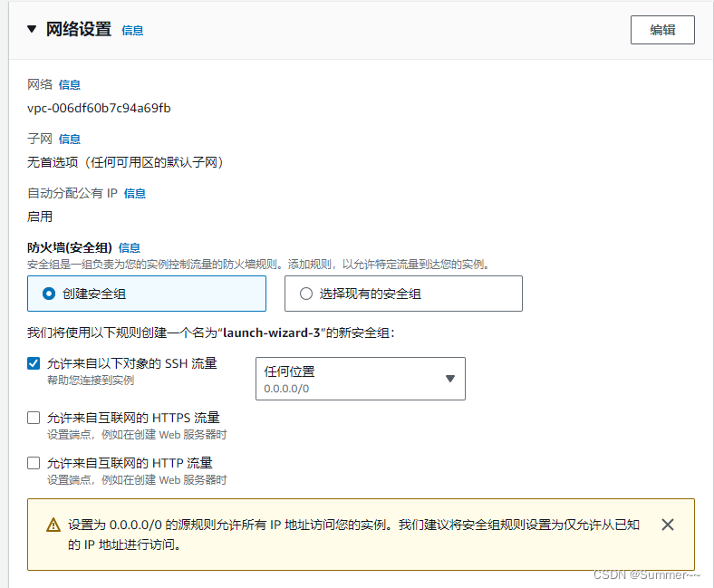This screenshot has height=588, width=714.
Task: Click the launch-wizard-3 security group name text
Action: (x=272, y=333)
